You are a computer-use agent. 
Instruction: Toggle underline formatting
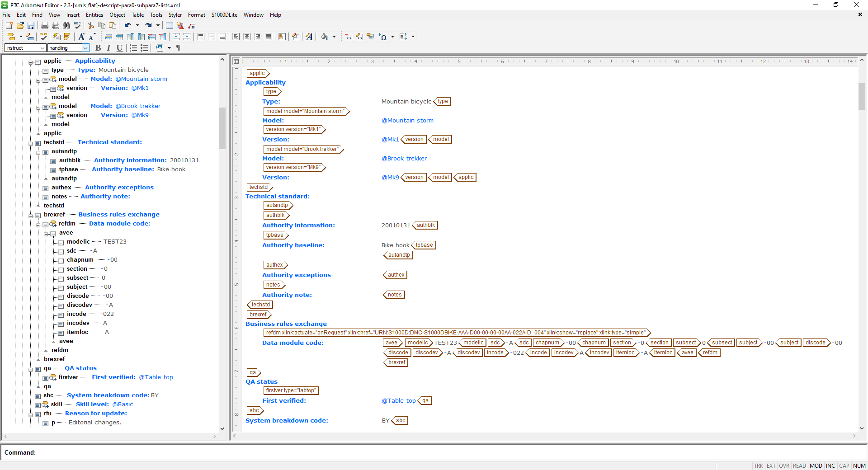[x=119, y=48]
